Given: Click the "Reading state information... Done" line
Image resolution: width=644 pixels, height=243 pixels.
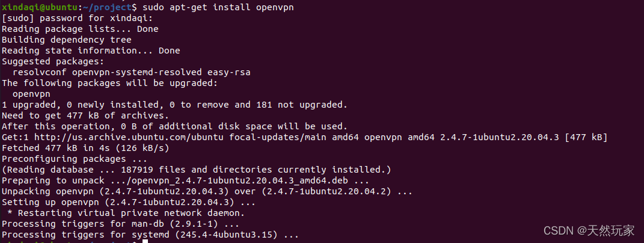Looking at the screenshot, I should (x=91, y=51).
